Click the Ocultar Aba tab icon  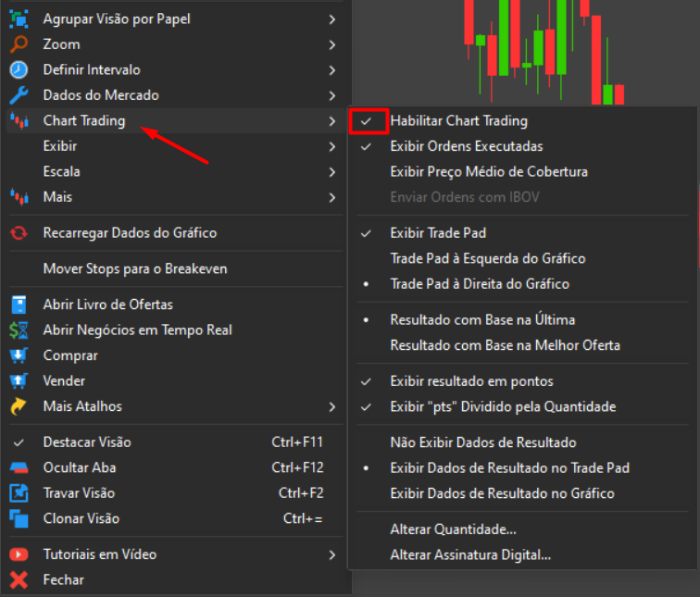[19, 467]
